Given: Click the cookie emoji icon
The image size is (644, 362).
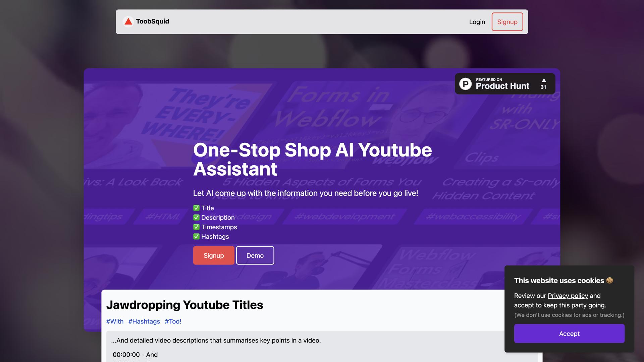Looking at the screenshot, I should (x=609, y=281).
